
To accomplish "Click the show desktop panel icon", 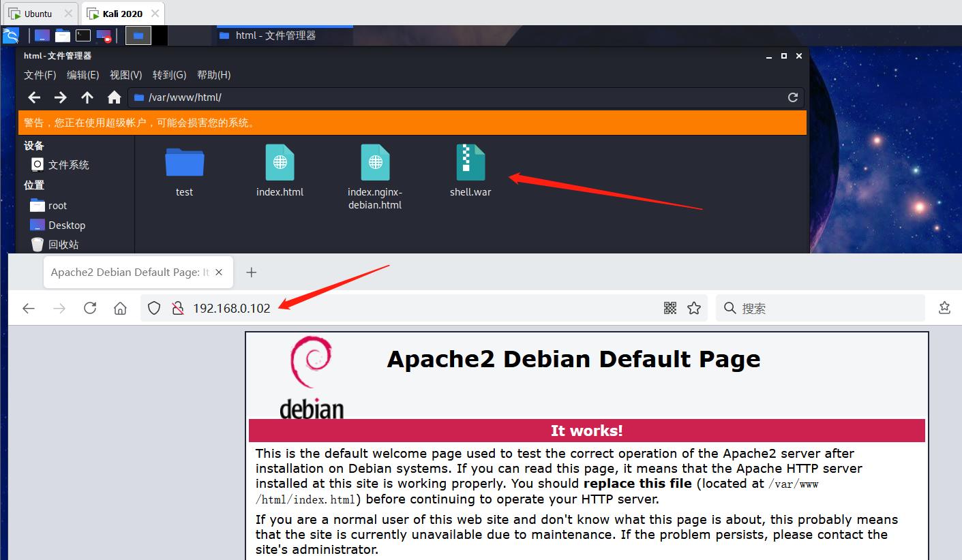I will (x=42, y=35).
